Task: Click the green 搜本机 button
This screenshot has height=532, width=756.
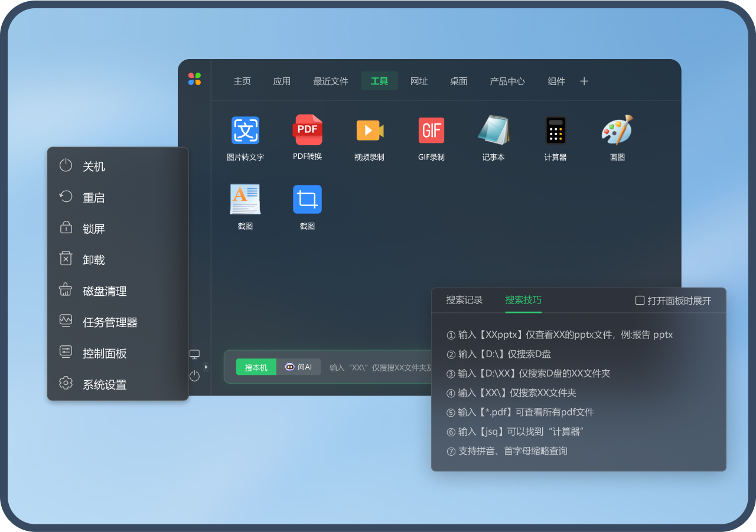Action: click(x=256, y=367)
